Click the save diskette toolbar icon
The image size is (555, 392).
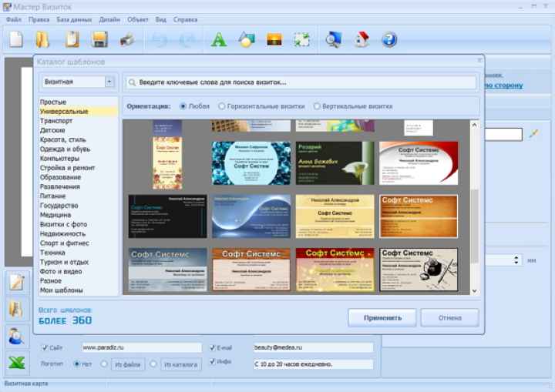[x=99, y=39]
